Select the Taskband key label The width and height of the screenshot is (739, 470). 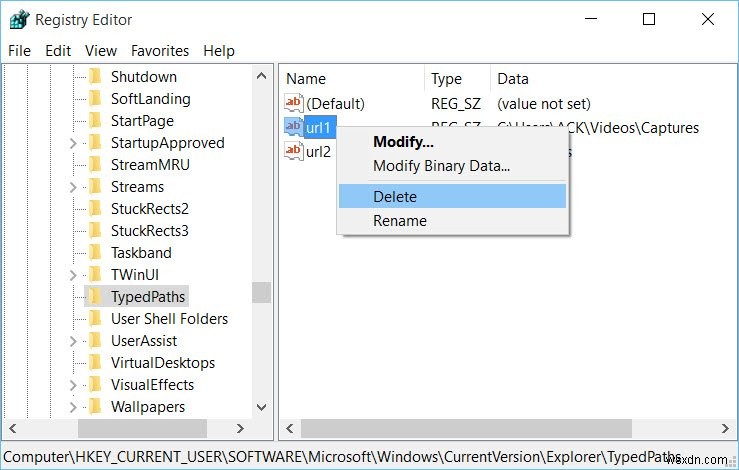point(141,253)
